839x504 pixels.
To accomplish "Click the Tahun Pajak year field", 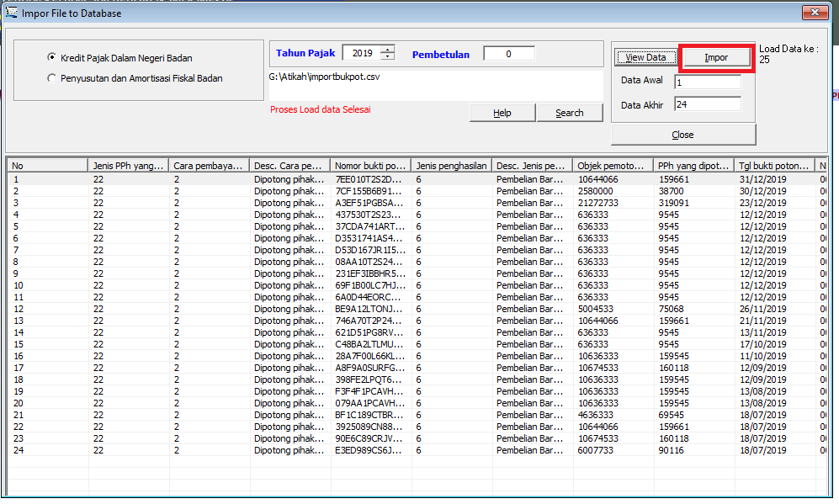I will (x=362, y=53).
